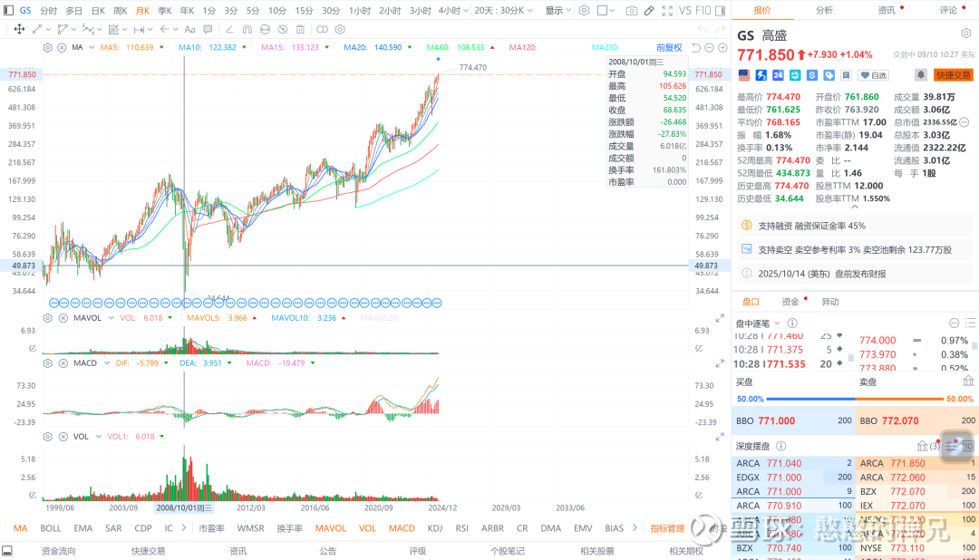The width and height of the screenshot is (979, 560).
Task: Open drawing toolbar settings gear
Action: [340, 29]
